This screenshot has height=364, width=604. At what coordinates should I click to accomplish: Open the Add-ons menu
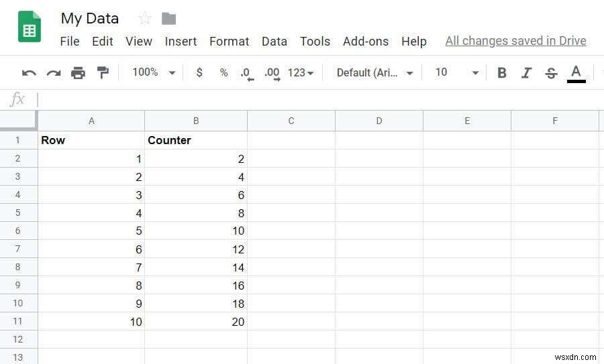coord(365,42)
